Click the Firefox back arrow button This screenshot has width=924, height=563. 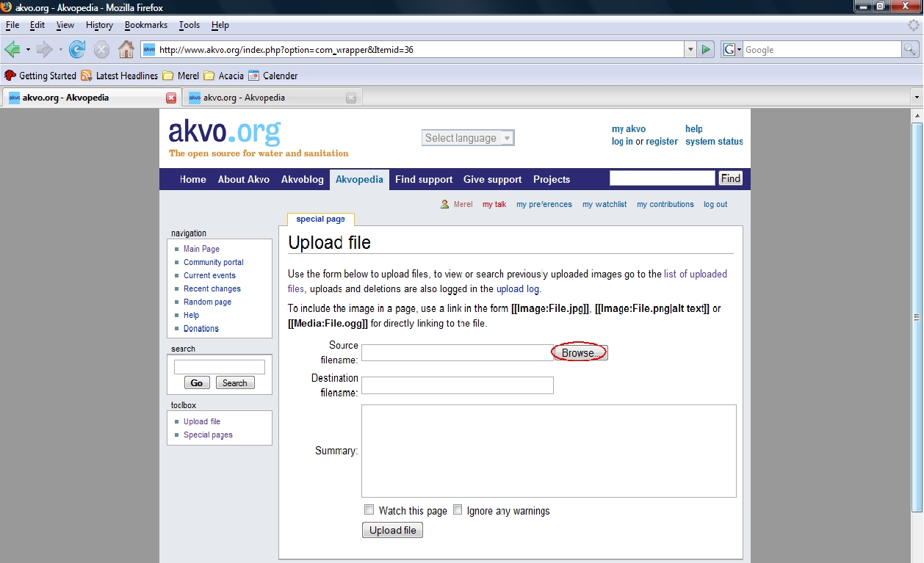tap(12, 50)
